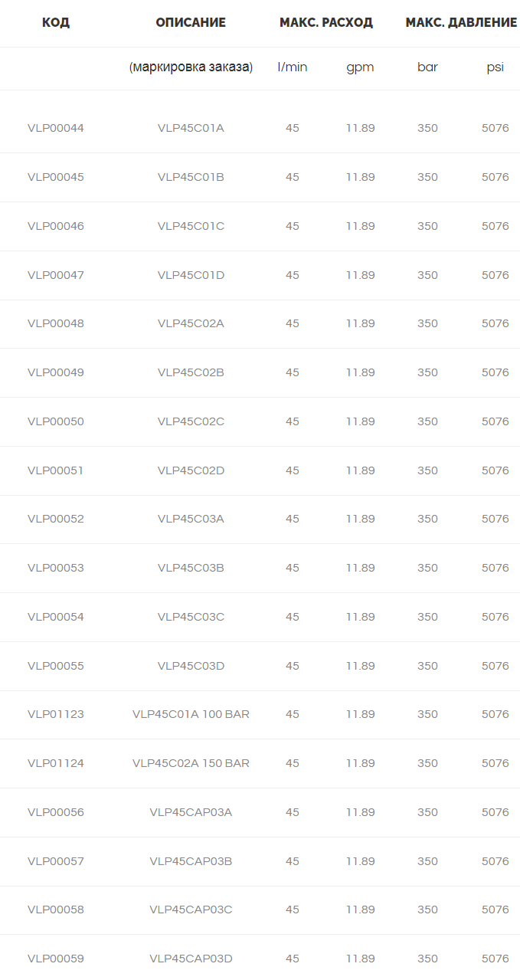Click the psi unit subheader
Image resolution: width=520 pixels, height=980 pixels.
click(495, 67)
